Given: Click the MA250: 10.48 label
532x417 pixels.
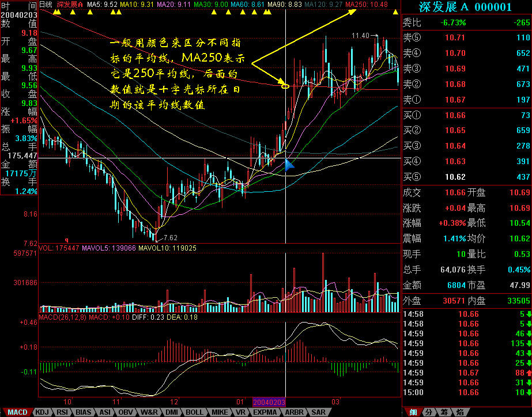Looking at the screenshot, I should [366, 4].
